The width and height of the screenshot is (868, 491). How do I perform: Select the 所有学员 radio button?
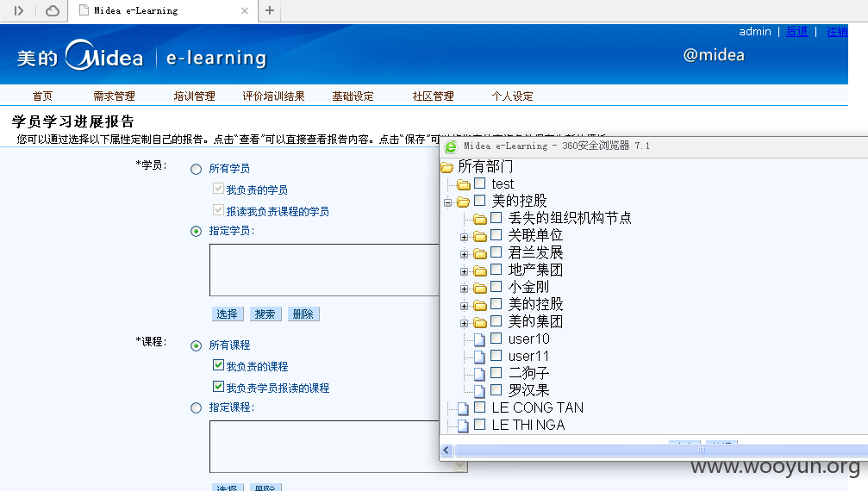(196, 169)
